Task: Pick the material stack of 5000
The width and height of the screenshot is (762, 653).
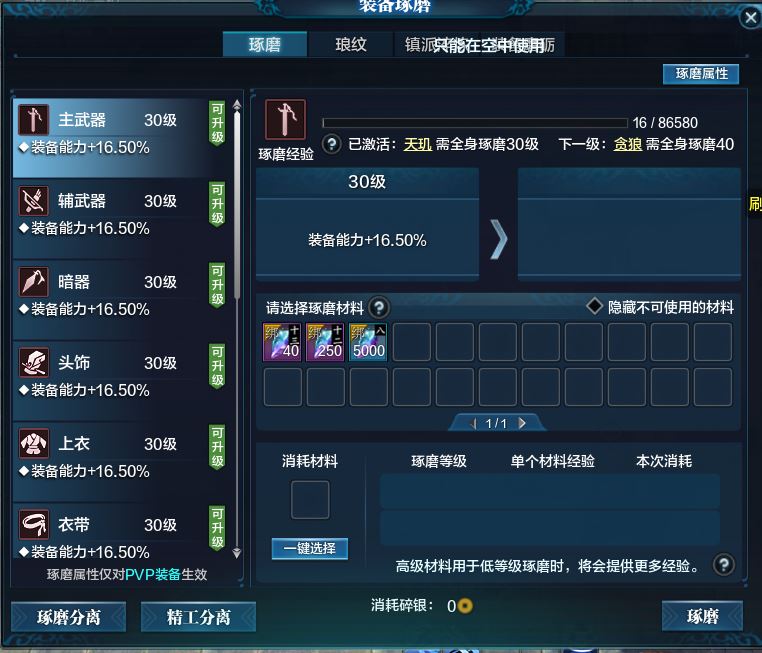Action: pyautogui.click(x=368, y=342)
